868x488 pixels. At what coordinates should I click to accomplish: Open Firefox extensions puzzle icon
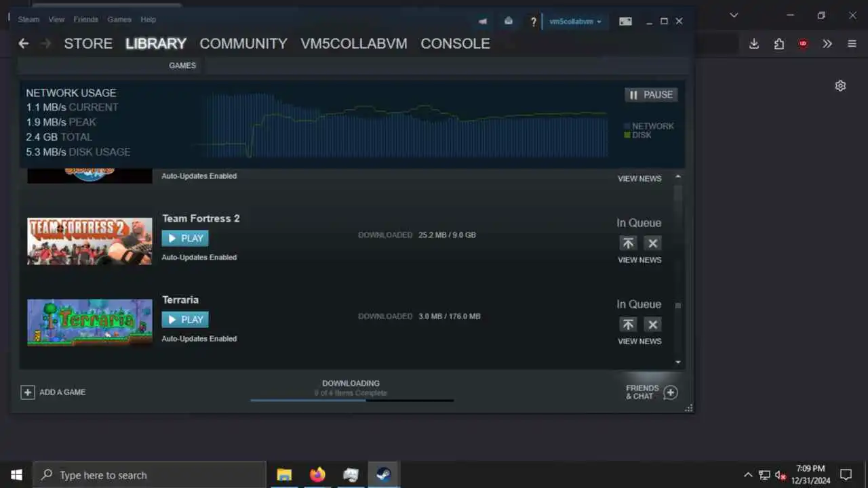coord(778,43)
